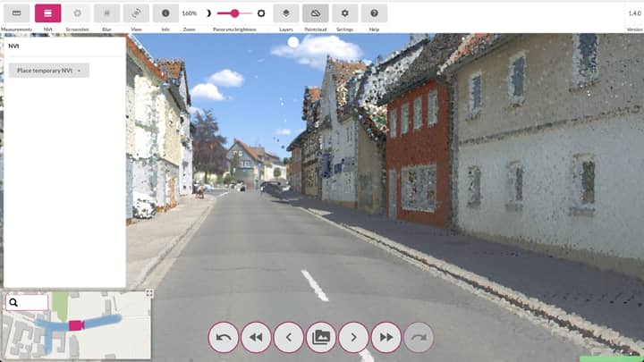Click the dim brightness moon icon

[x=208, y=13]
